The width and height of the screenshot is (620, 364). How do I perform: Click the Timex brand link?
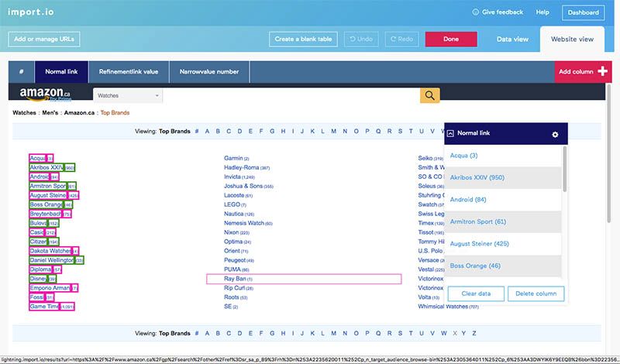(425, 223)
